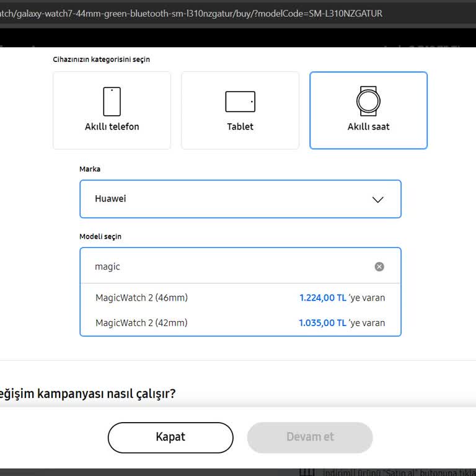Choose the Akıllı saat category card
Viewport: 476px width, 476px height.
(x=368, y=110)
